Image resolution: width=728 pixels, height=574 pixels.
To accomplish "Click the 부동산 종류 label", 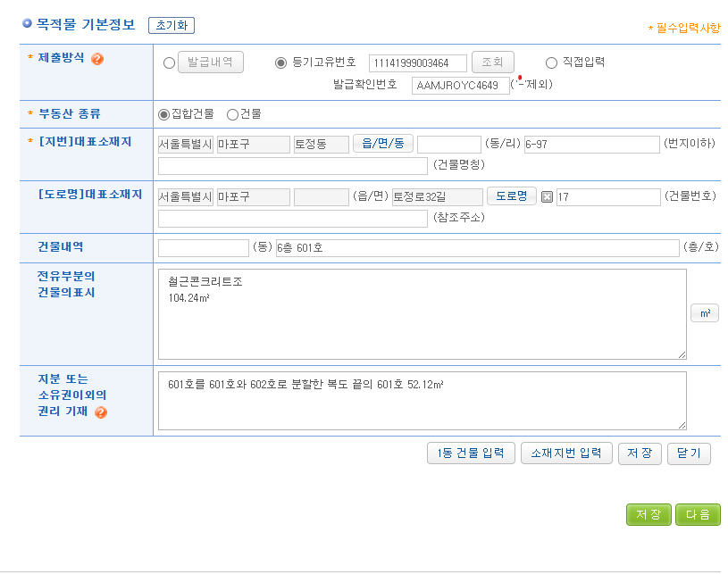I will [x=70, y=113].
